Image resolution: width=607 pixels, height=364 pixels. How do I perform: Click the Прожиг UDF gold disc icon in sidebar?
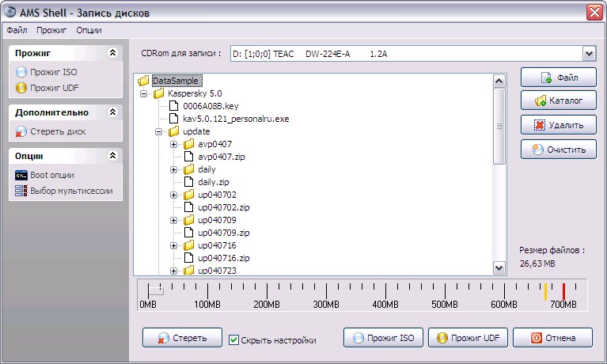[21, 88]
